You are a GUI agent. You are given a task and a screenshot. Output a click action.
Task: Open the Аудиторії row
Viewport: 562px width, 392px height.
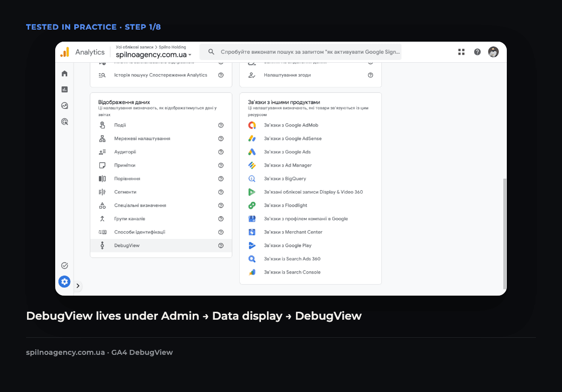[161, 152]
